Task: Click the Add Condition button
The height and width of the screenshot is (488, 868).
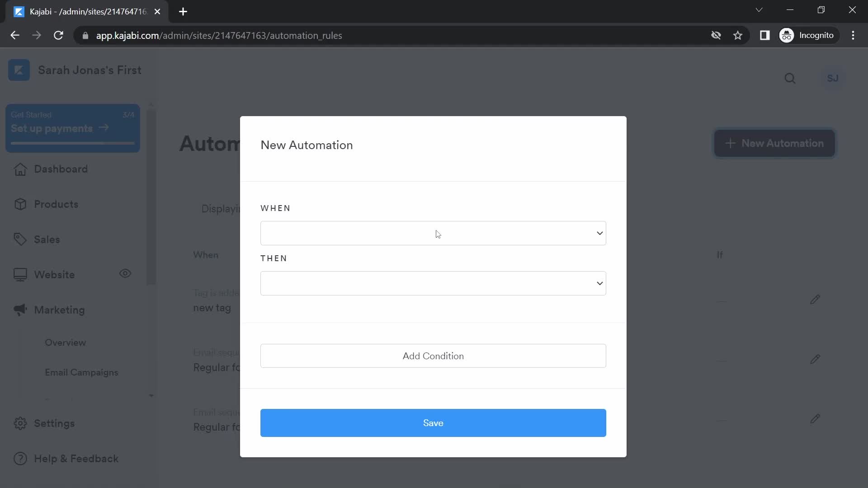Action: coord(433,356)
